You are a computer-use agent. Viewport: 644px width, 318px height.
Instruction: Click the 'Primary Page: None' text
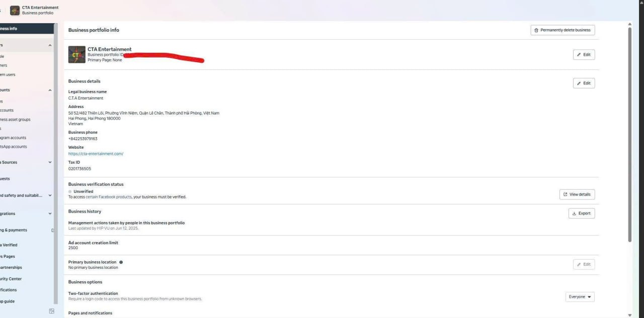105,60
